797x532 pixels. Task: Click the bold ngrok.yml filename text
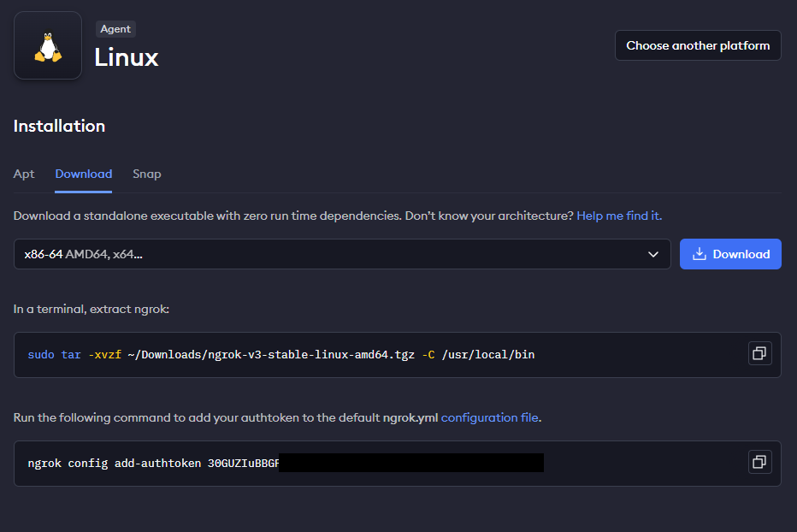[x=410, y=417]
